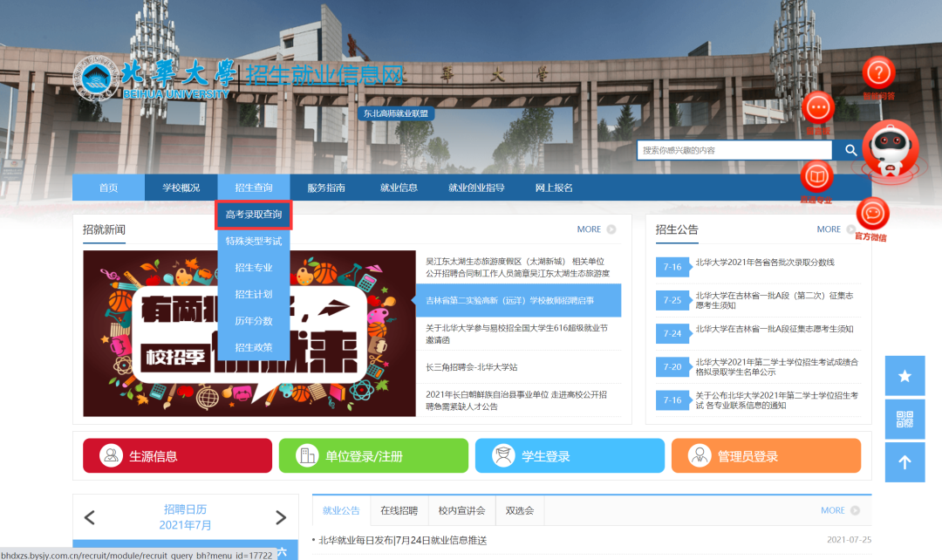This screenshot has width=942, height=560.
Task: Go to previous month in 招聘日历
Action: (x=90, y=517)
